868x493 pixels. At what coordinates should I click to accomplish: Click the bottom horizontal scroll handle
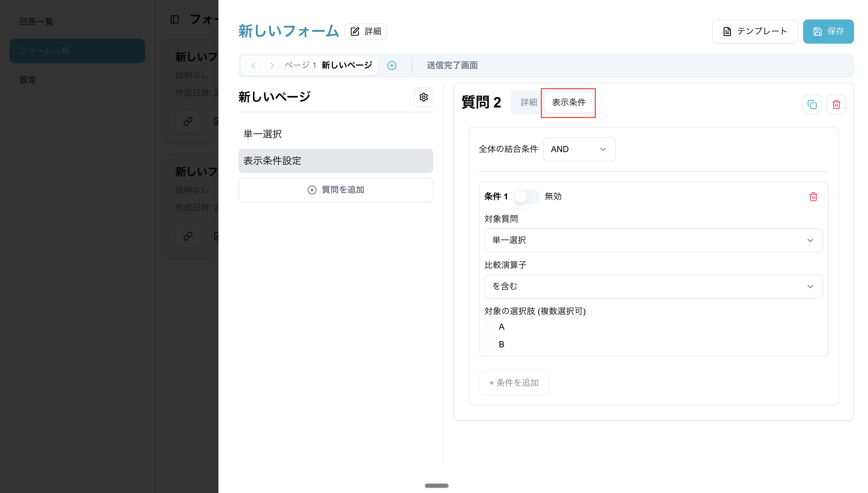436,485
